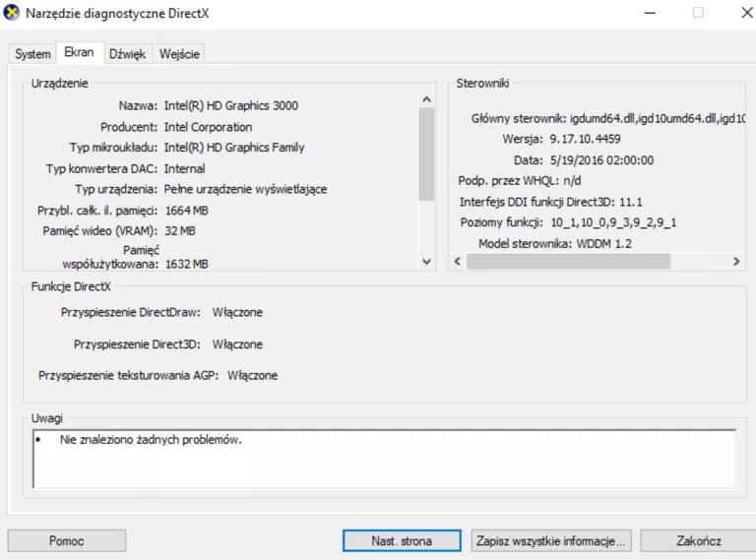
Task: Close the DirectX diagnostic window
Action: point(746,13)
